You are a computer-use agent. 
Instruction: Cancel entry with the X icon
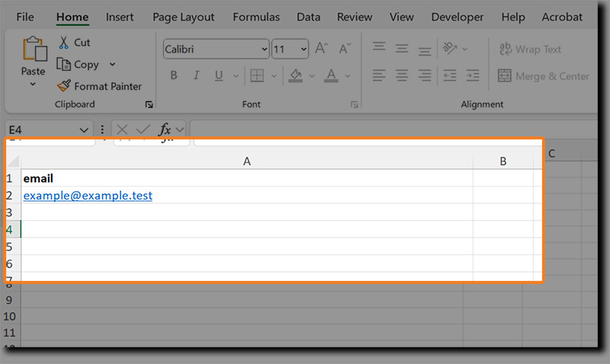pyautogui.click(x=122, y=129)
